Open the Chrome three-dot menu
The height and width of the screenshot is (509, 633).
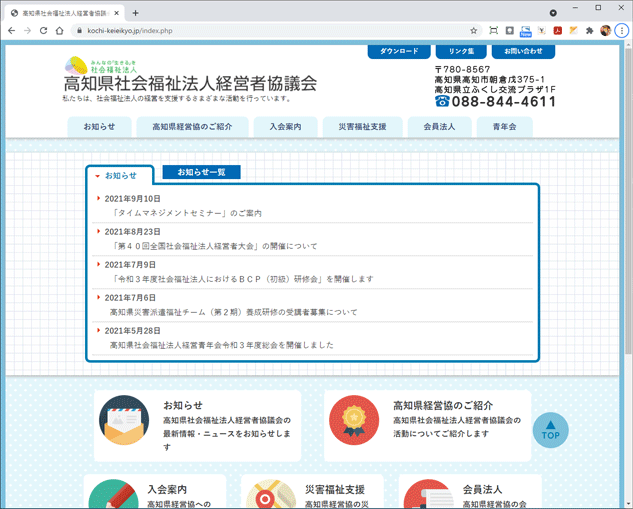(x=622, y=31)
